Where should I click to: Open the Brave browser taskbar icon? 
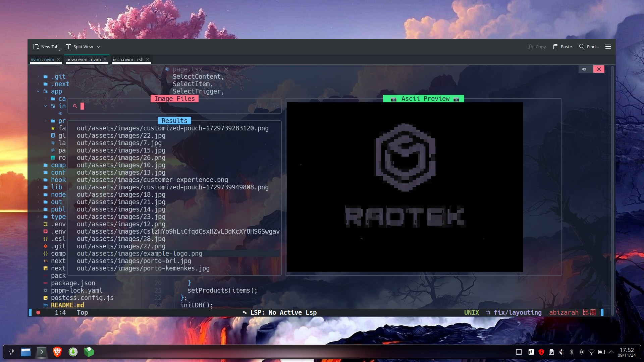pos(57,352)
